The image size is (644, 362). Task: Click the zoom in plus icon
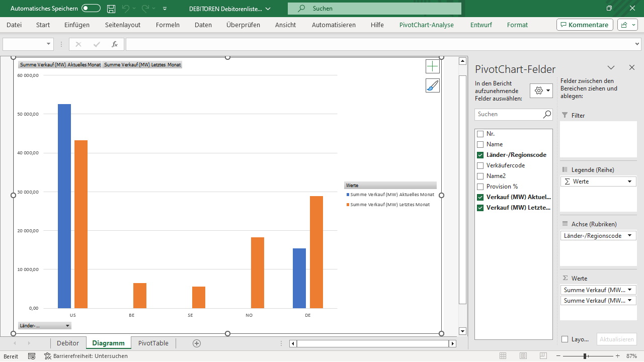(617, 356)
